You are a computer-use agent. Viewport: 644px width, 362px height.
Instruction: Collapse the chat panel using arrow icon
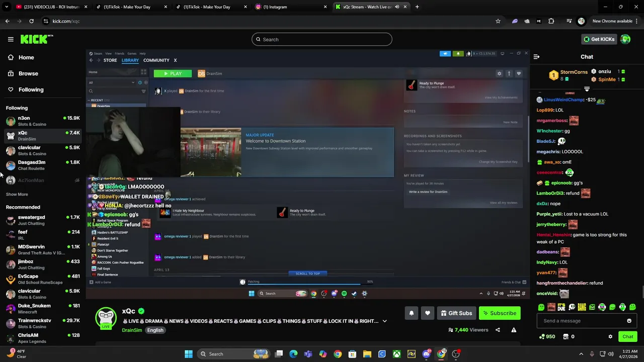pyautogui.click(x=536, y=57)
